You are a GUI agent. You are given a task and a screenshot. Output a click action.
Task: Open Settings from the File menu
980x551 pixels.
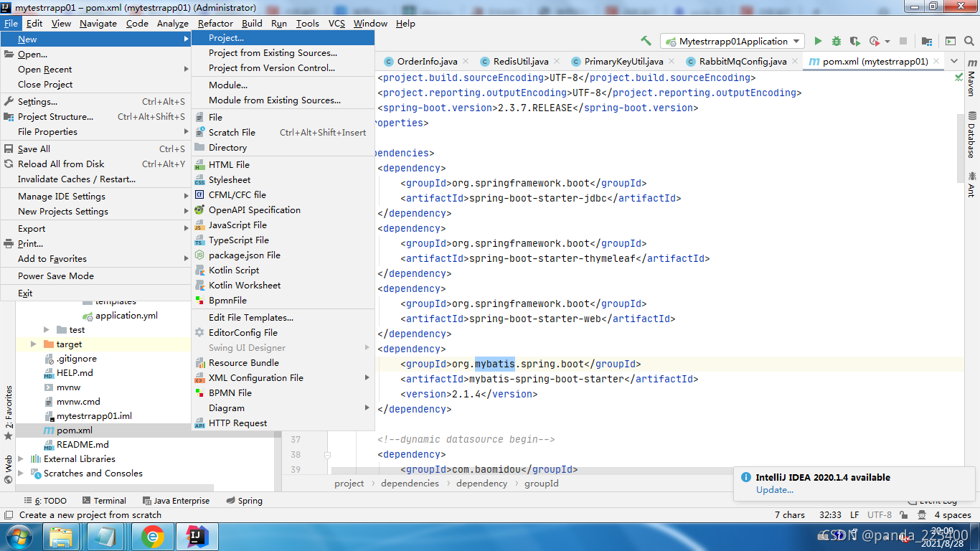pyautogui.click(x=96, y=102)
